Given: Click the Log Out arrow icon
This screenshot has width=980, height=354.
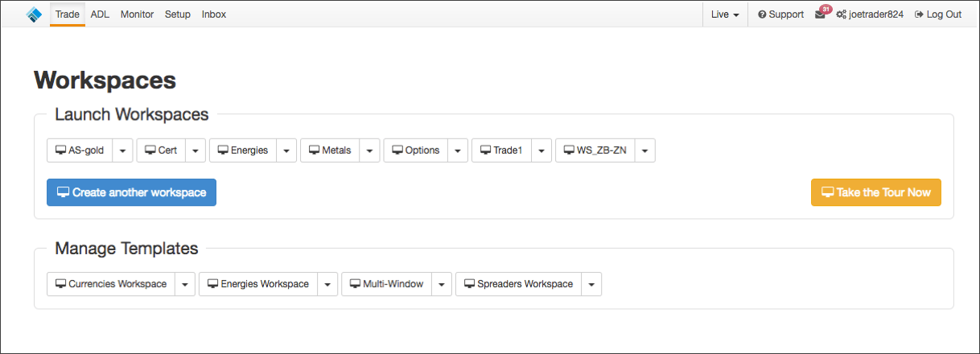Looking at the screenshot, I should coord(919,14).
